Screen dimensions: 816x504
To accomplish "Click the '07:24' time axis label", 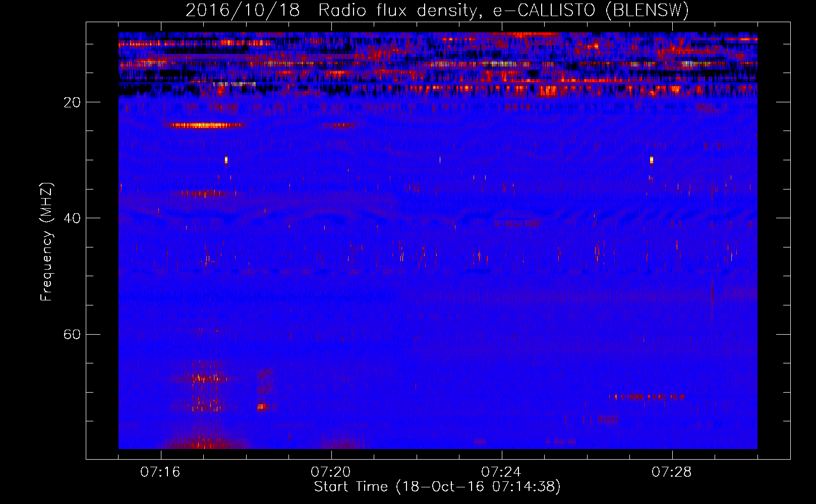I will click(x=501, y=472).
